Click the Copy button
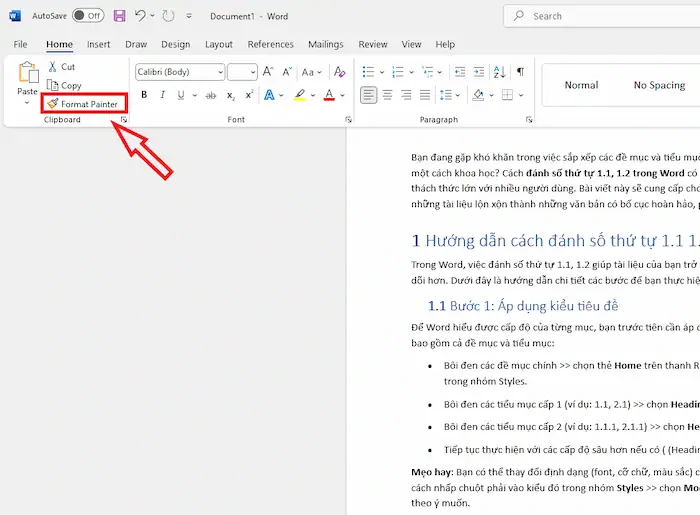 [x=63, y=86]
